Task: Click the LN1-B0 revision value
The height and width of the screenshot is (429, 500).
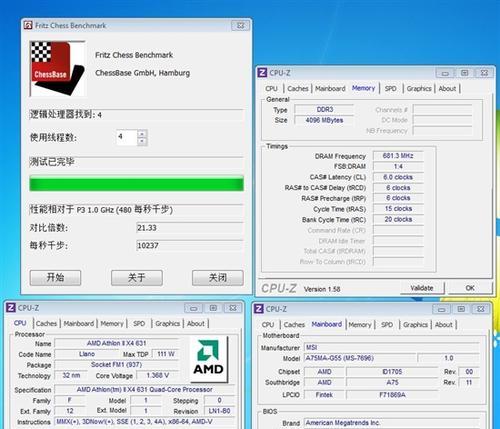Action: [219, 411]
